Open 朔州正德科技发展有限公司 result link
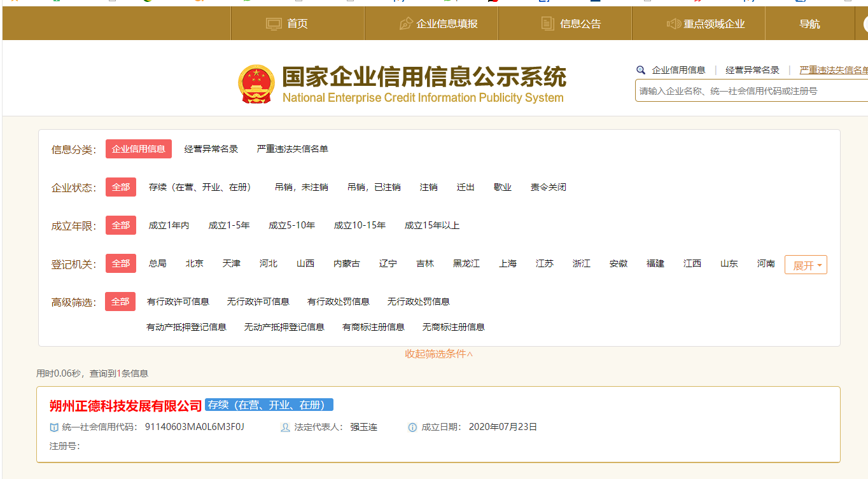 tap(126, 406)
